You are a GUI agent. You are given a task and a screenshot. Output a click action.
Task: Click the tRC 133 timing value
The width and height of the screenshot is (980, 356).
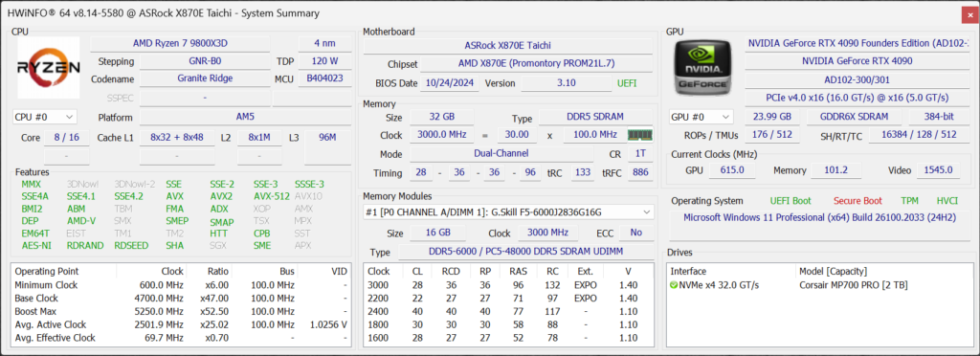pos(583,173)
